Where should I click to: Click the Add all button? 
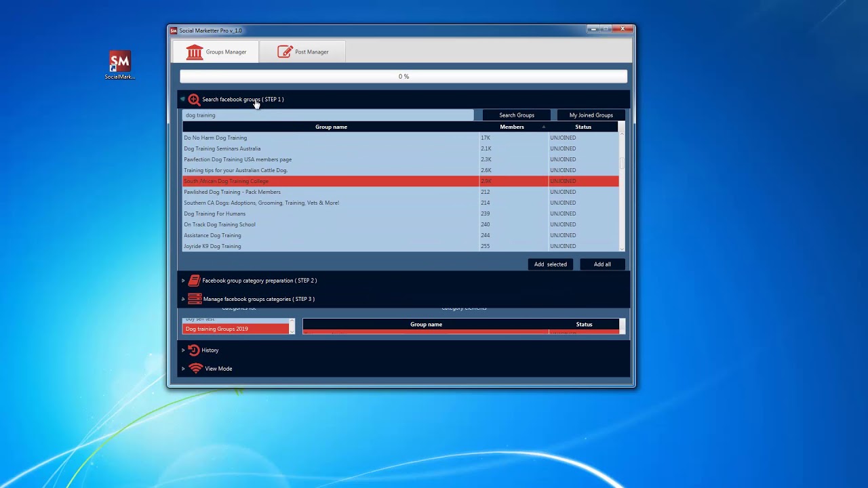point(602,264)
